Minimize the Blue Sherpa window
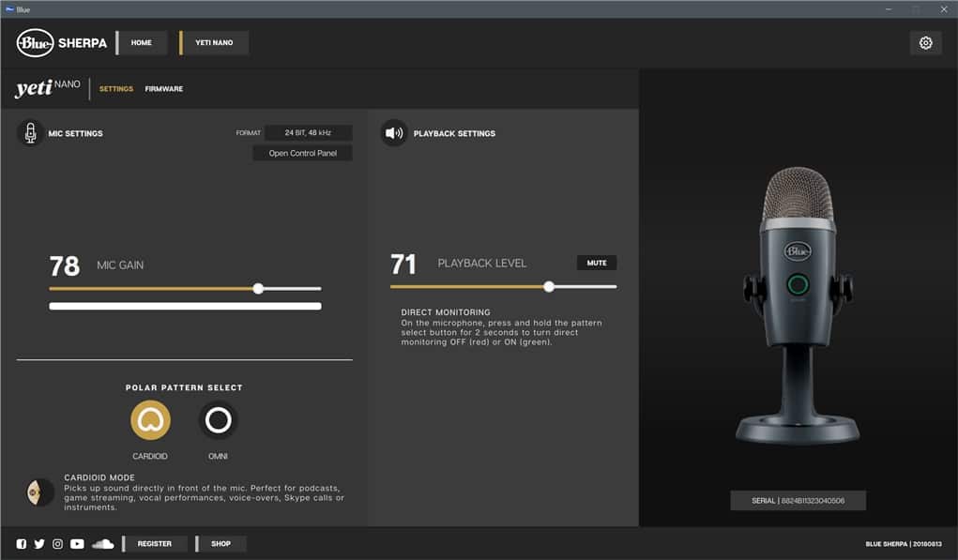 pos(889,9)
